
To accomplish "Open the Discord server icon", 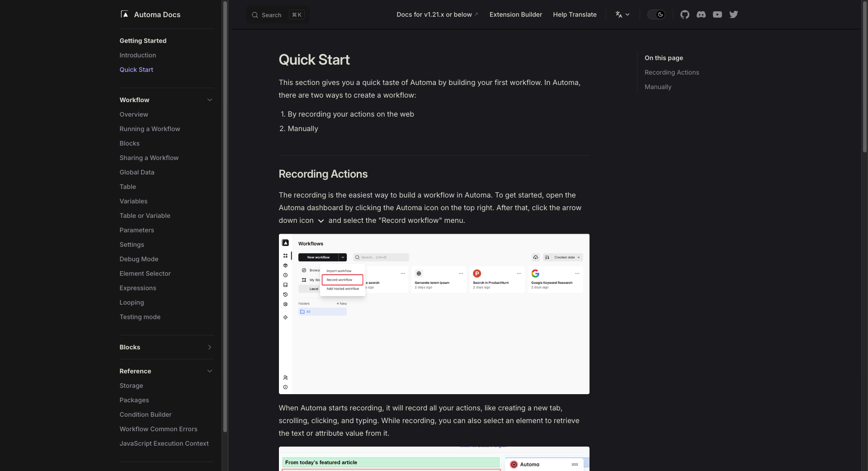I will pyautogui.click(x=701, y=14).
